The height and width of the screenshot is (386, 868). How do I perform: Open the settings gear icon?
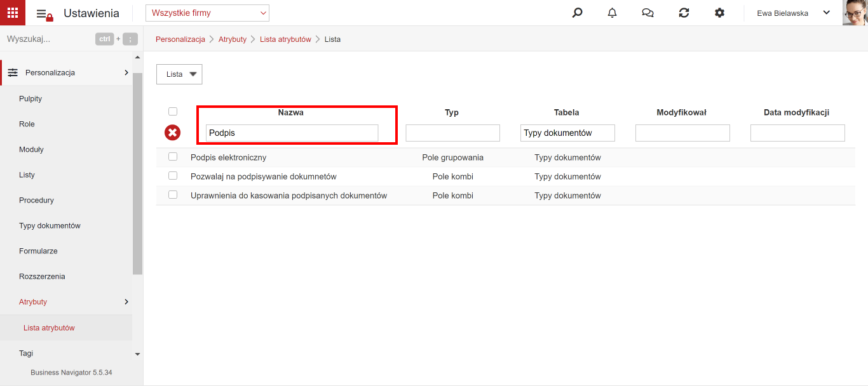pyautogui.click(x=719, y=13)
